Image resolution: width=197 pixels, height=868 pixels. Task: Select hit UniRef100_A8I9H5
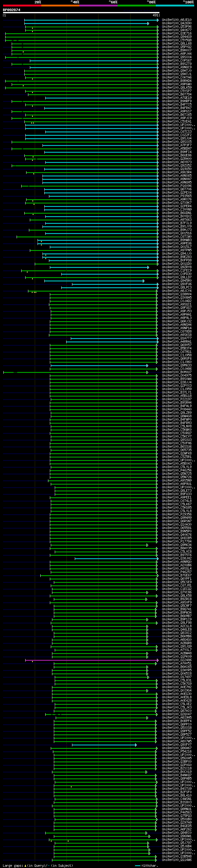pyautogui.click(x=177, y=718)
